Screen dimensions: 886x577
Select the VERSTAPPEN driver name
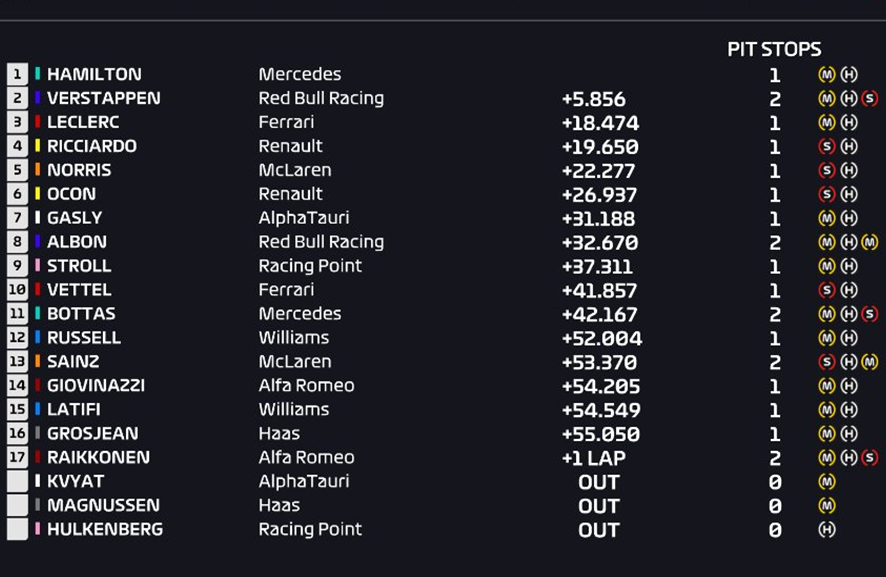coord(104,98)
